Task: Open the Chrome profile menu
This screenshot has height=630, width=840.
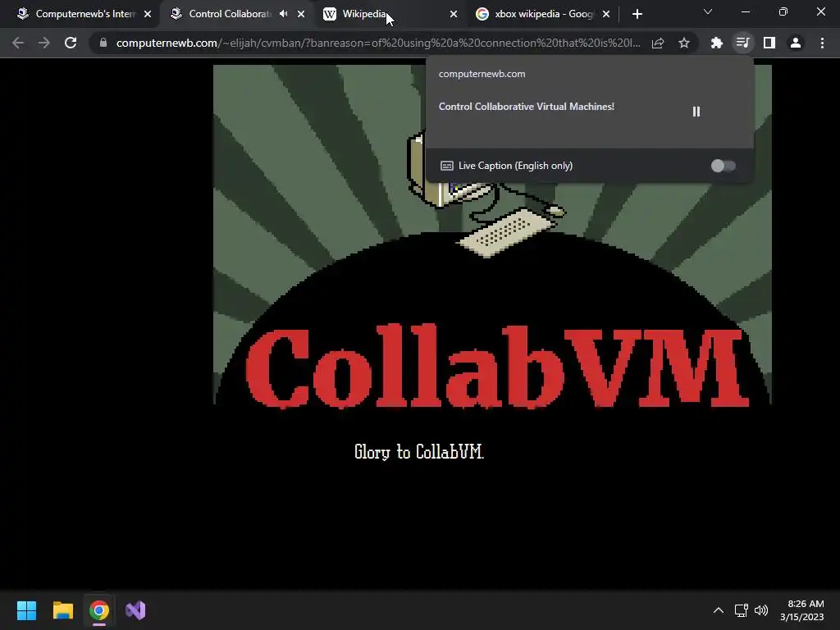Action: [x=796, y=43]
